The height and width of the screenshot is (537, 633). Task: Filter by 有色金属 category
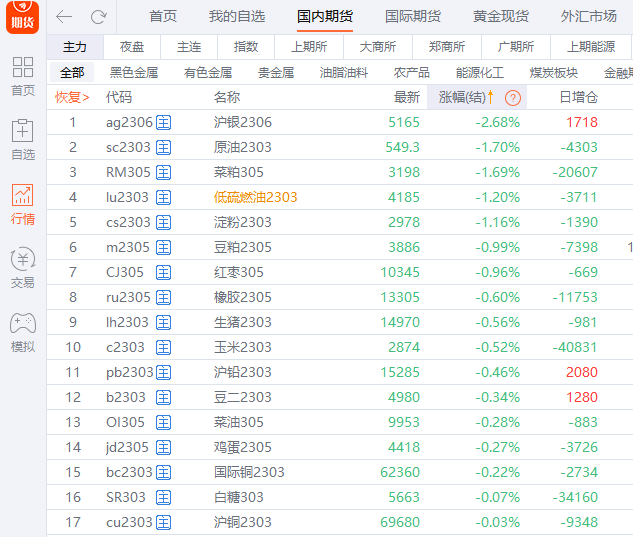click(x=208, y=72)
